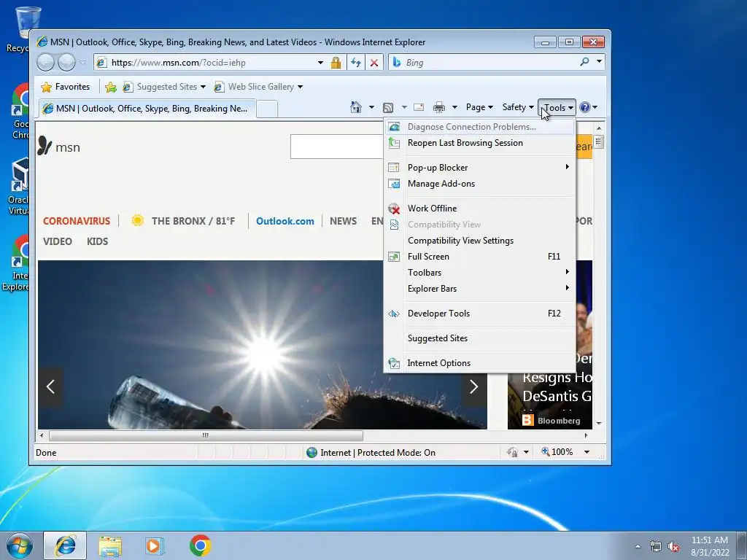Open the Toolbars submenu

pyautogui.click(x=480, y=273)
